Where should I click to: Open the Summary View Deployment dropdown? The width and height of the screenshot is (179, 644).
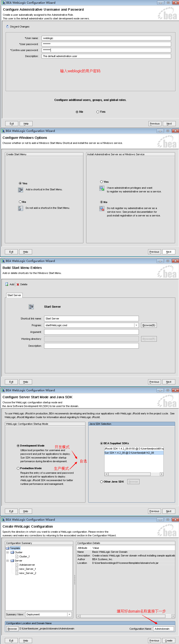coord(69,614)
